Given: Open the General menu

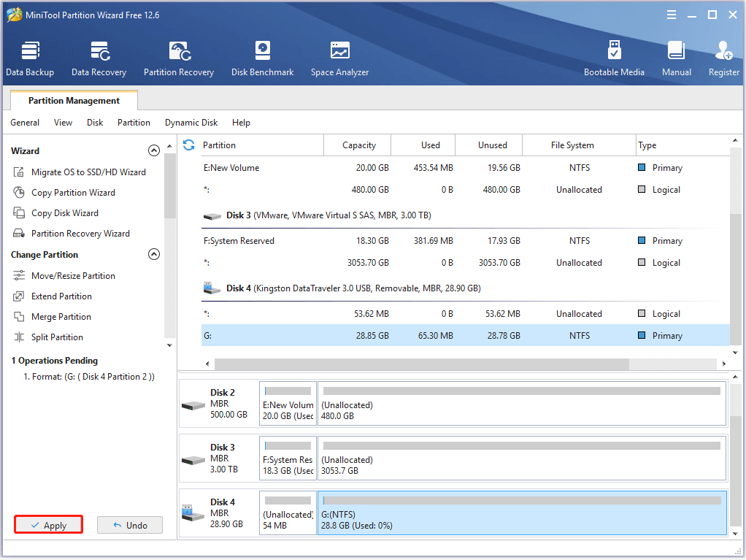Looking at the screenshot, I should 25,122.
